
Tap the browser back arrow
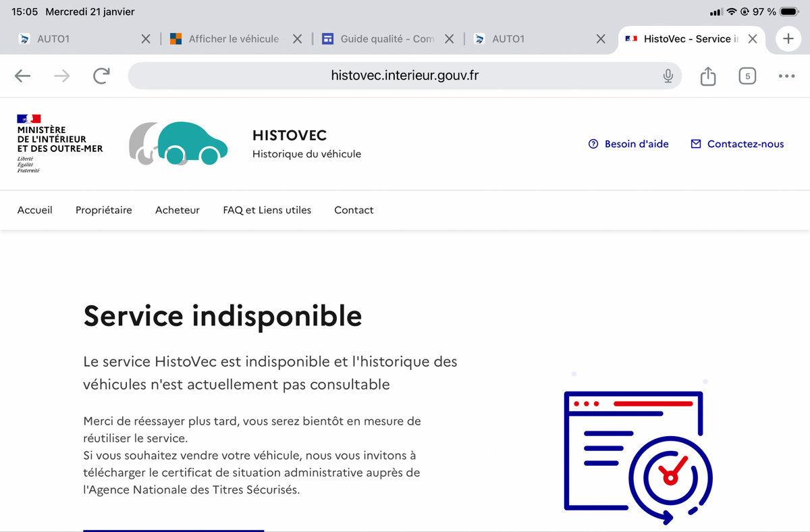click(23, 76)
